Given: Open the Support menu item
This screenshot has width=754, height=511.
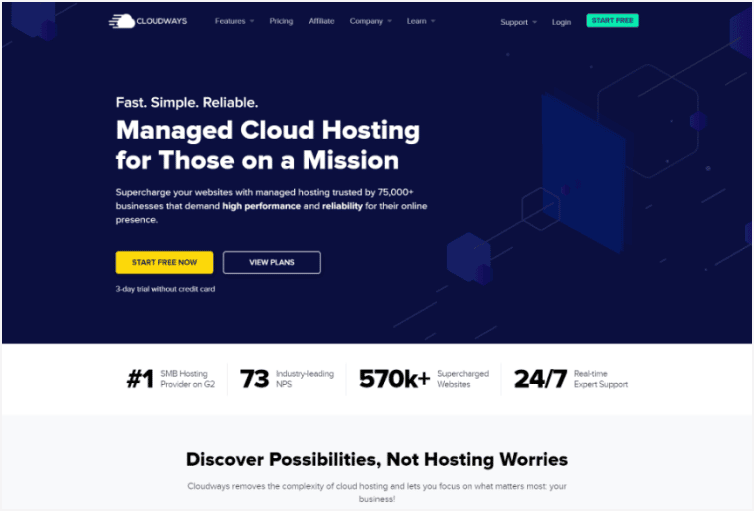Looking at the screenshot, I should pyautogui.click(x=514, y=22).
